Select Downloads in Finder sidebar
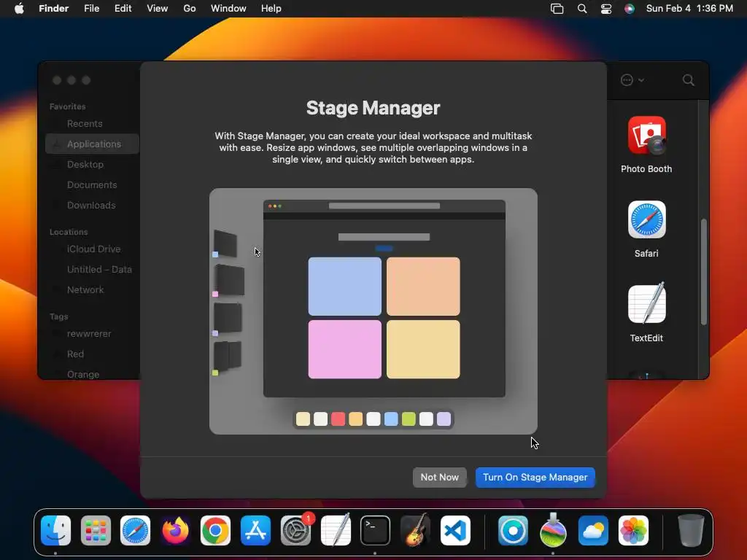 click(x=91, y=205)
